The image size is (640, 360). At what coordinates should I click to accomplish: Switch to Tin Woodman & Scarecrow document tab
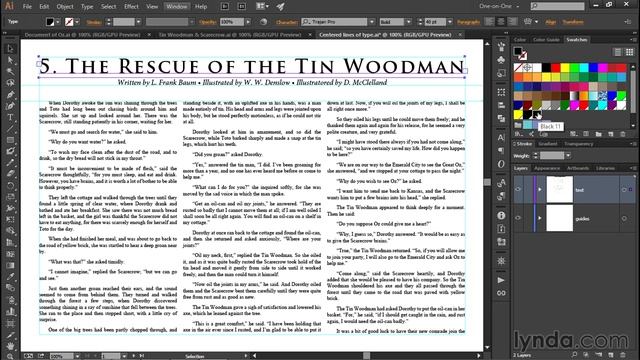[x=230, y=35]
